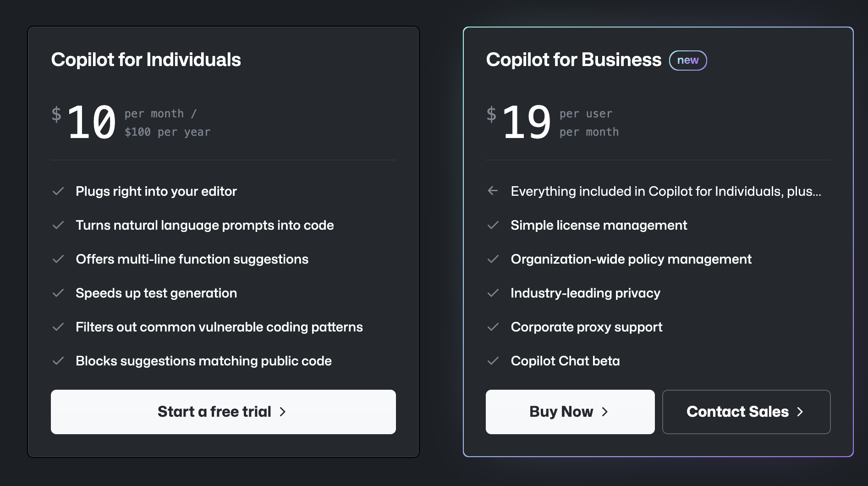Click checkmark beside Plugs right into your editor
Image resolution: width=868 pixels, height=486 pixels.
tap(58, 191)
